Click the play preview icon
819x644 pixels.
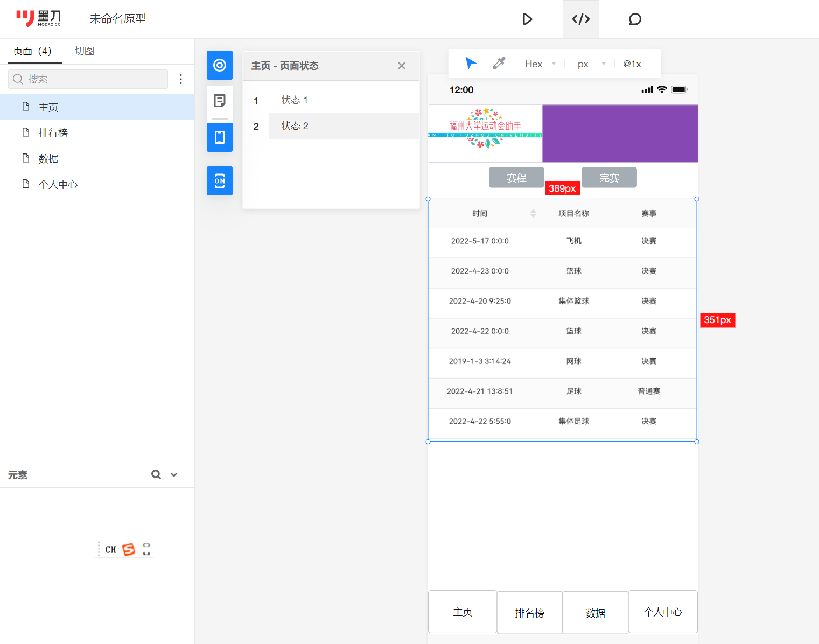[x=527, y=19]
